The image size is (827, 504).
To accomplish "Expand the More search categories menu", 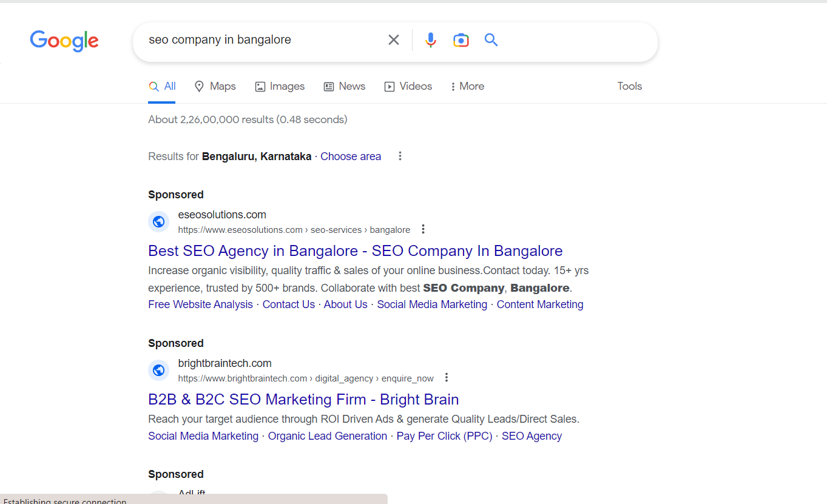I will [467, 86].
